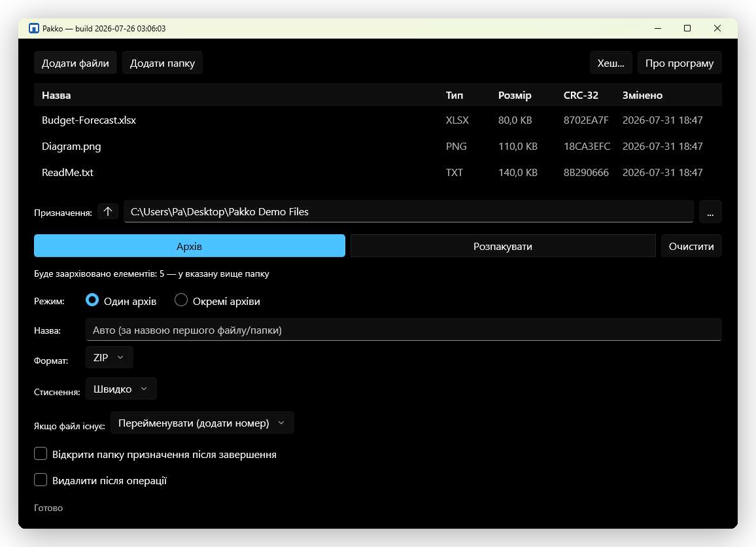This screenshot has width=756, height=547.
Task: Click the up-arrow parent folder button
Action: pos(108,211)
